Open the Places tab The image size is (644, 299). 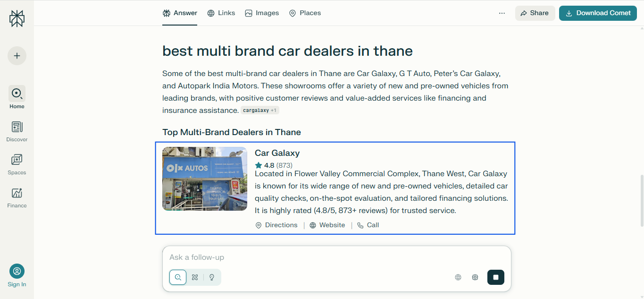pos(305,13)
